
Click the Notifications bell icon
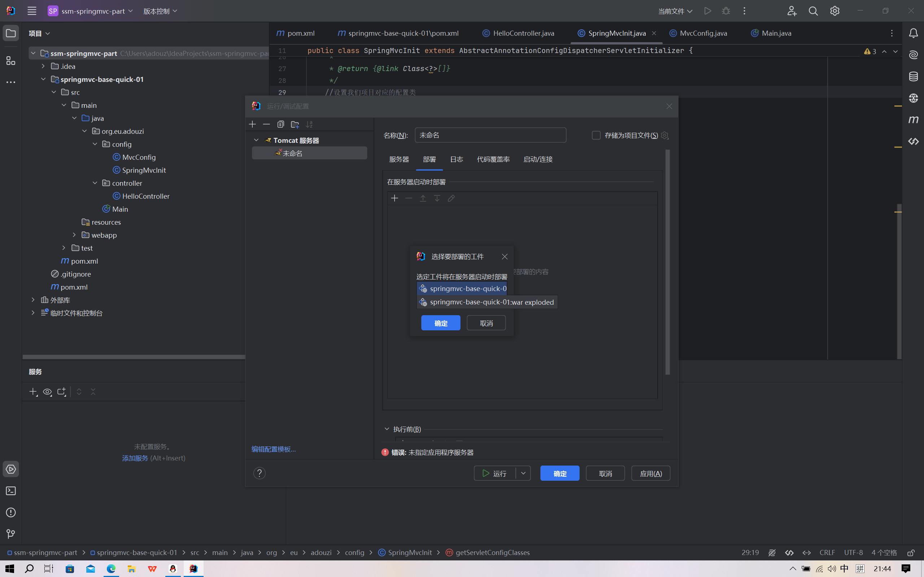(x=913, y=33)
